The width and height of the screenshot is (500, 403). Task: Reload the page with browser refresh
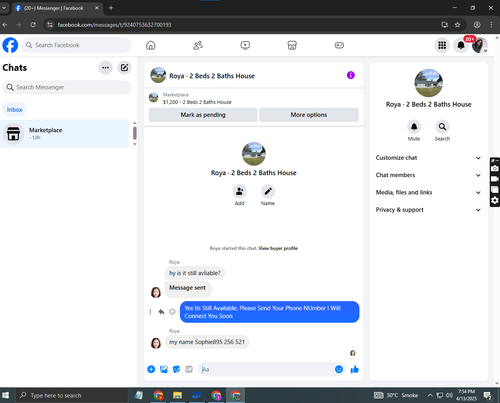(x=33, y=25)
